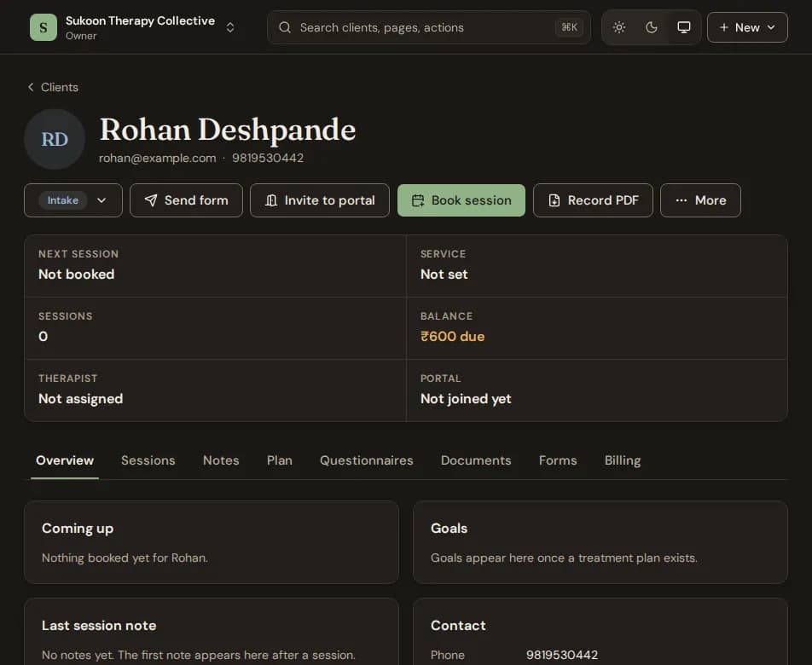This screenshot has width=812, height=665.
Task: Go back to Clients list
Action: pos(53,87)
